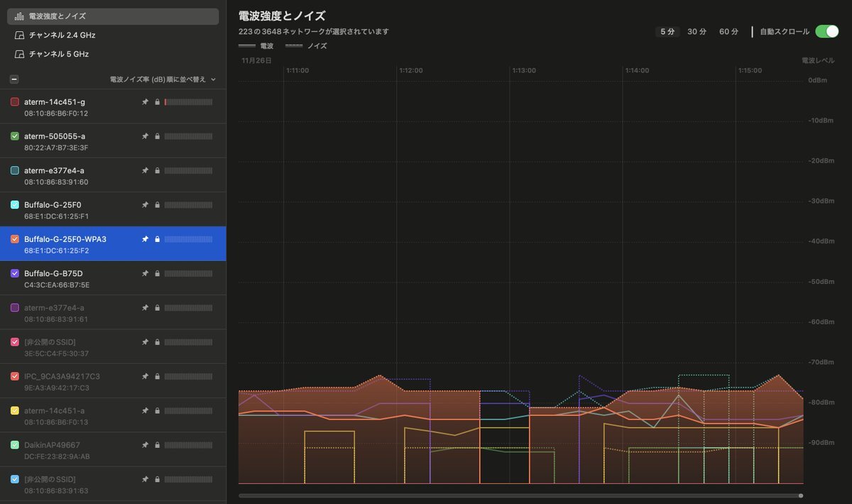Select the 30 分 time range
This screenshot has height=504, width=852.
click(x=697, y=32)
